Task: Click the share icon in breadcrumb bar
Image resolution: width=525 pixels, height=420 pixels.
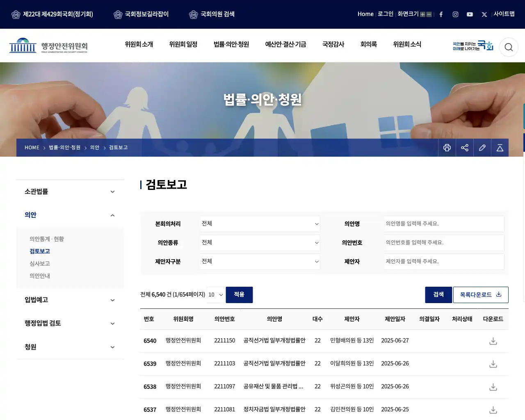Action: [x=465, y=148]
